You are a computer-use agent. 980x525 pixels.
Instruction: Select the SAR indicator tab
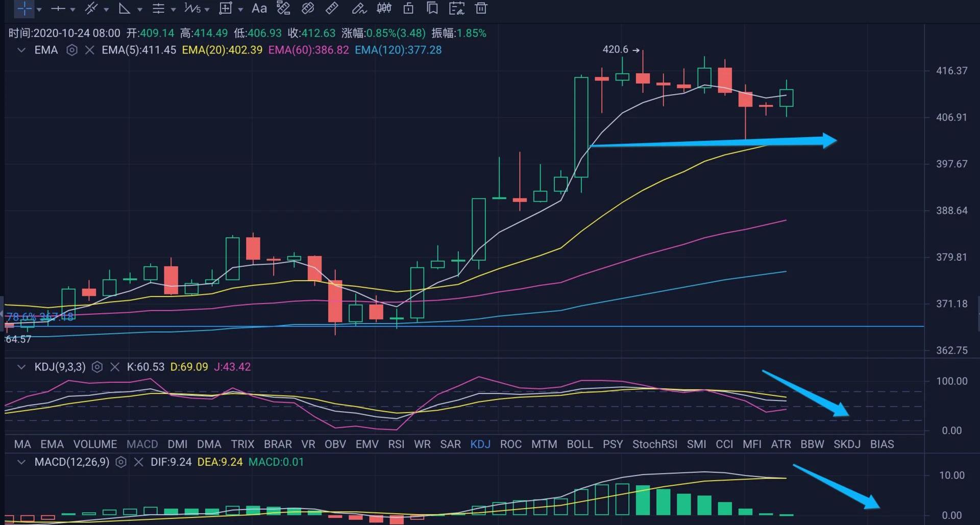[450, 444]
